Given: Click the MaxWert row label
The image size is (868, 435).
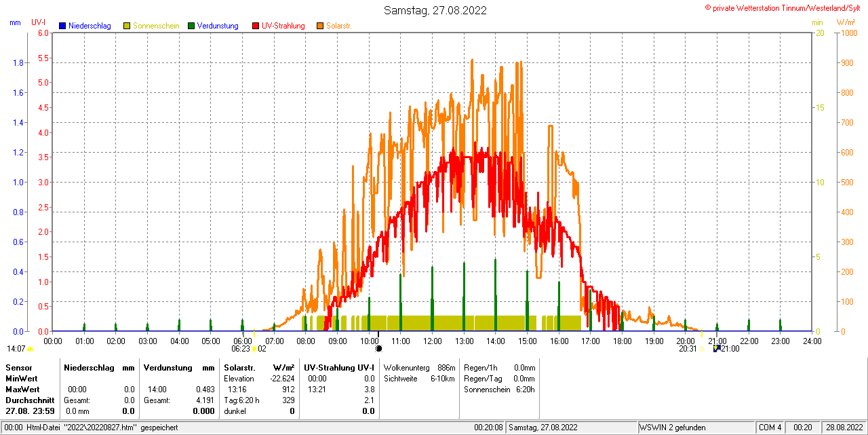Looking at the screenshot, I should (x=22, y=390).
